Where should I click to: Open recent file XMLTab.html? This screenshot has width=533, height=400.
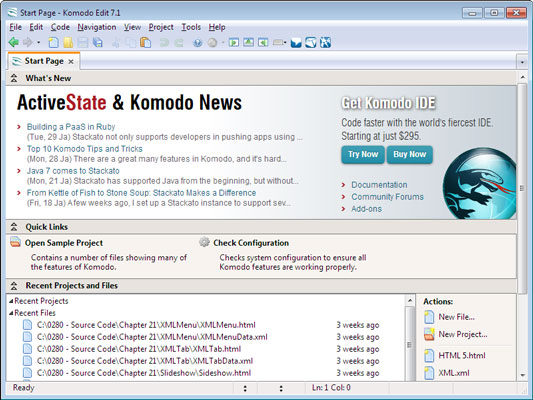139,349
